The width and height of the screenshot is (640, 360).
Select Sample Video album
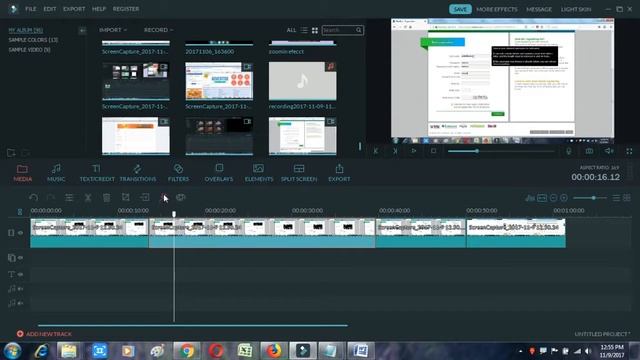(29, 50)
